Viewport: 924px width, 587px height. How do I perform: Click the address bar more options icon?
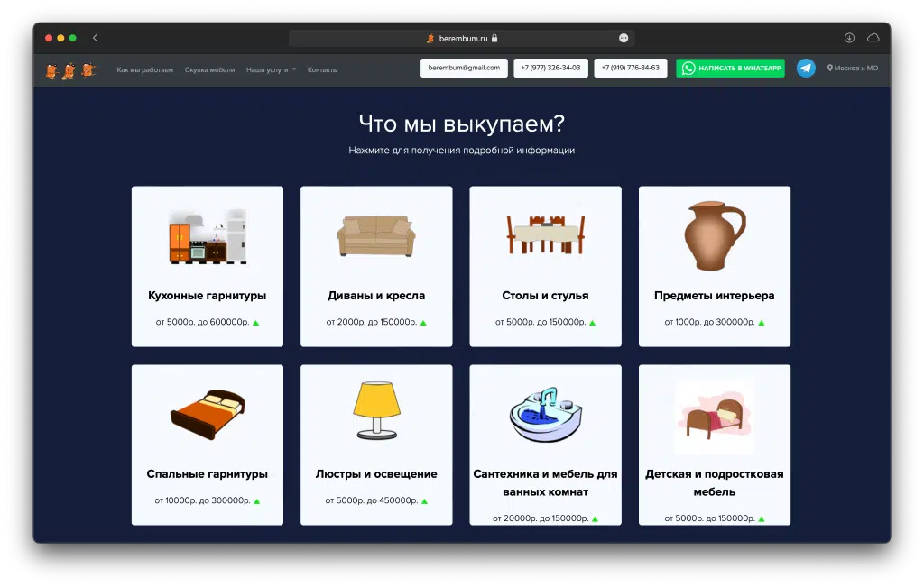click(x=624, y=38)
